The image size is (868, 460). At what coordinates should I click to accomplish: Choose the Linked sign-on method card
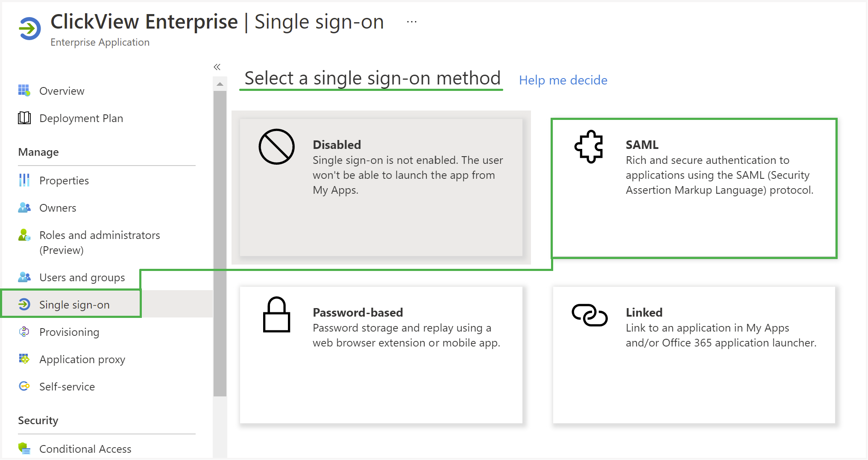click(694, 355)
